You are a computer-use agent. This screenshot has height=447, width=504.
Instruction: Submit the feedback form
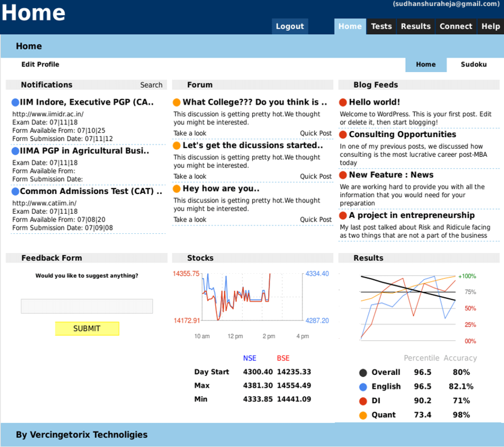87,329
